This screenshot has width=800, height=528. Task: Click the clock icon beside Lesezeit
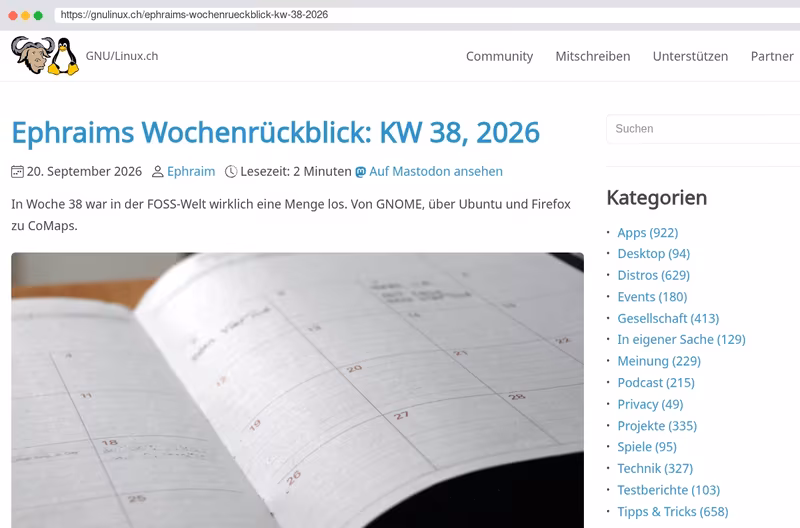click(x=231, y=171)
